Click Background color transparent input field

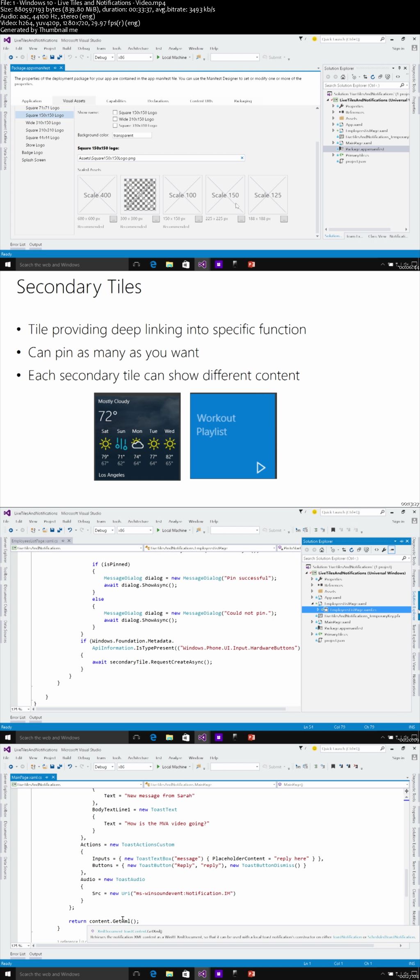[132, 135]
